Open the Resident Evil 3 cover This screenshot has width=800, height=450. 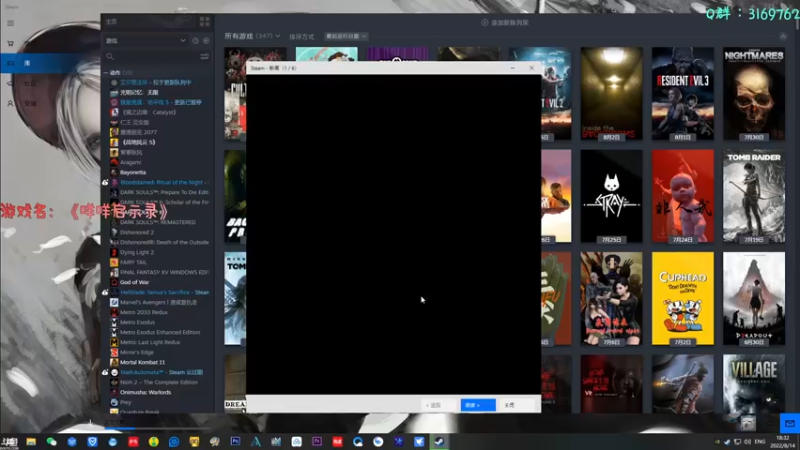(683, 93)
